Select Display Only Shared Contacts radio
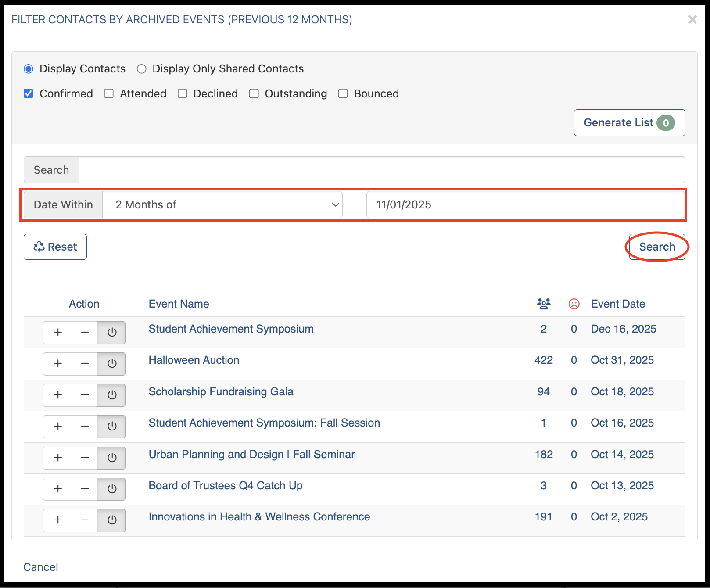 (141, 69)
